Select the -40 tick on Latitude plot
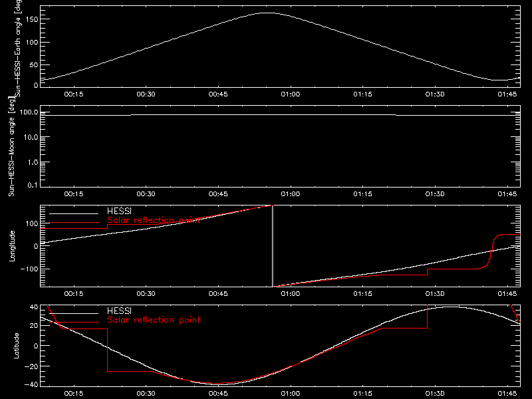Image resolution: width=532 pixels, height=399 pixels. (31, 384)
